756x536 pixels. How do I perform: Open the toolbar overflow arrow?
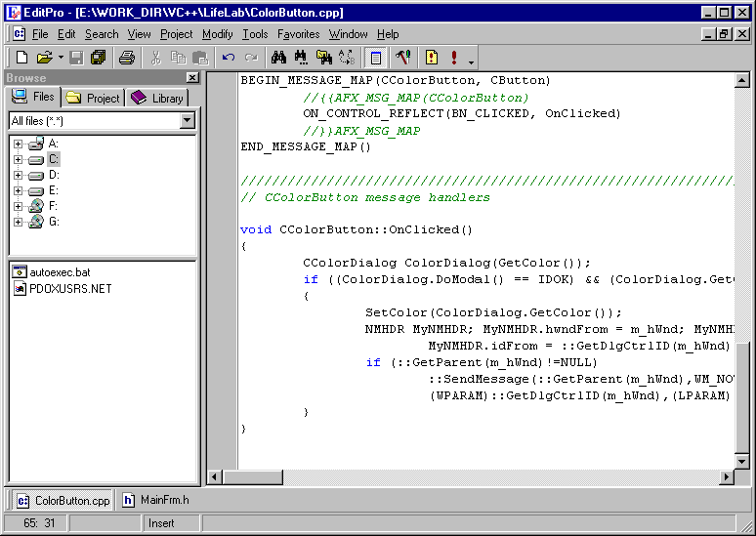point(471,62)
